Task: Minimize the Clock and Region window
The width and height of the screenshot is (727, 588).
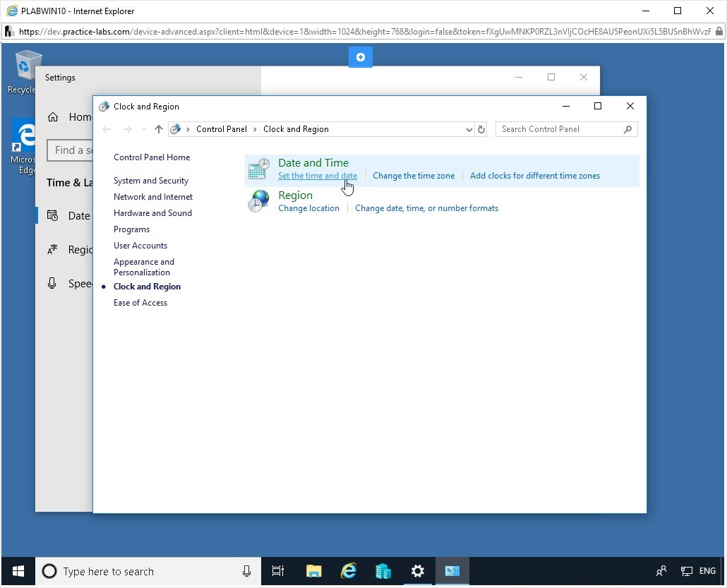Action: (x=565, y=106)
